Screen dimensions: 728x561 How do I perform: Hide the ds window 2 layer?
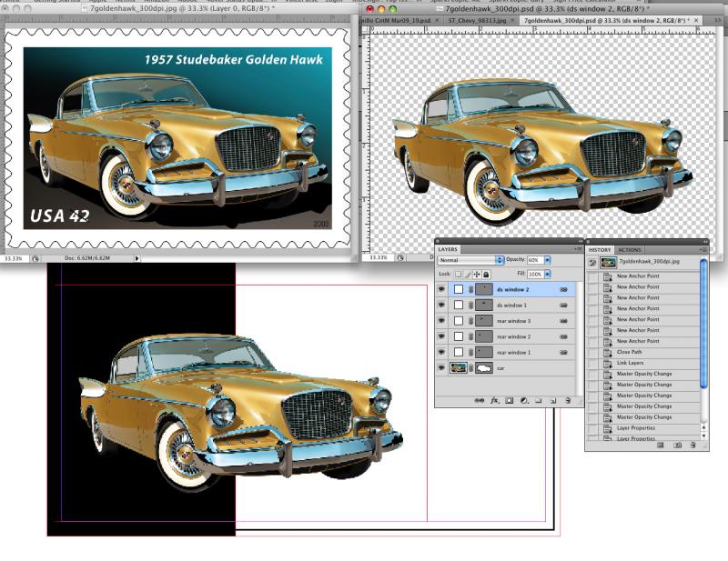tap(441, 289)
